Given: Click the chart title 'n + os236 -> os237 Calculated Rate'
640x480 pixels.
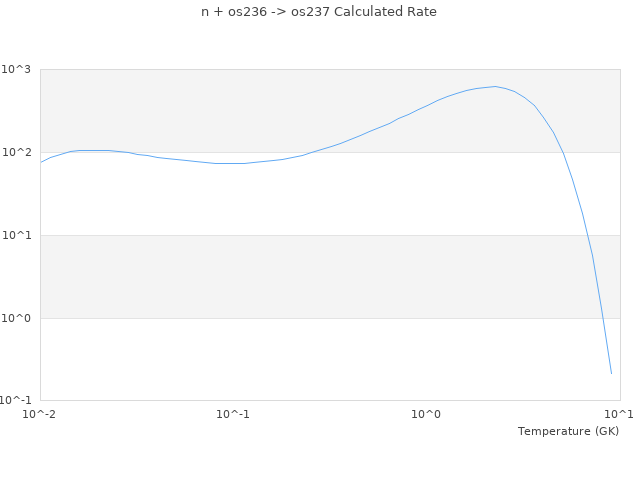Looking at the screenshot, I should tap(319, 12).
